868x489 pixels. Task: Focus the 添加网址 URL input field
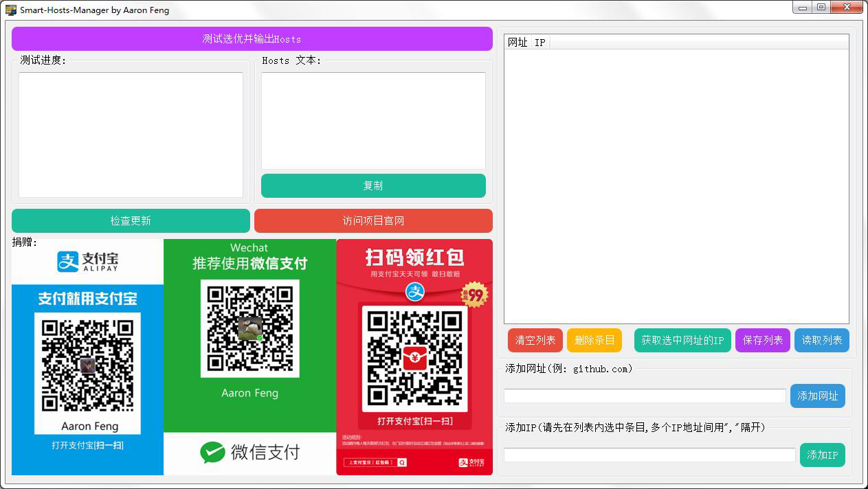[x=644, y=396]
